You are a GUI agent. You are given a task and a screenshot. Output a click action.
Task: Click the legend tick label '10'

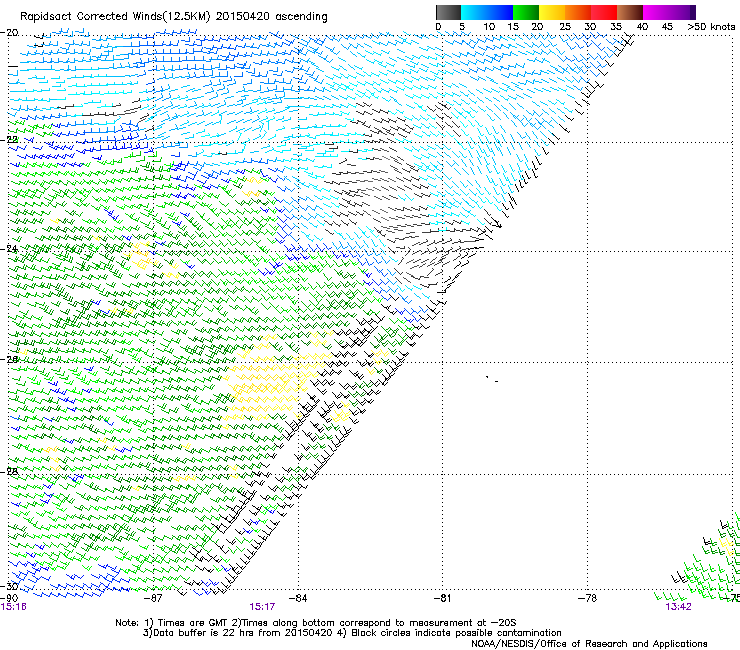(x=489, y=27)
